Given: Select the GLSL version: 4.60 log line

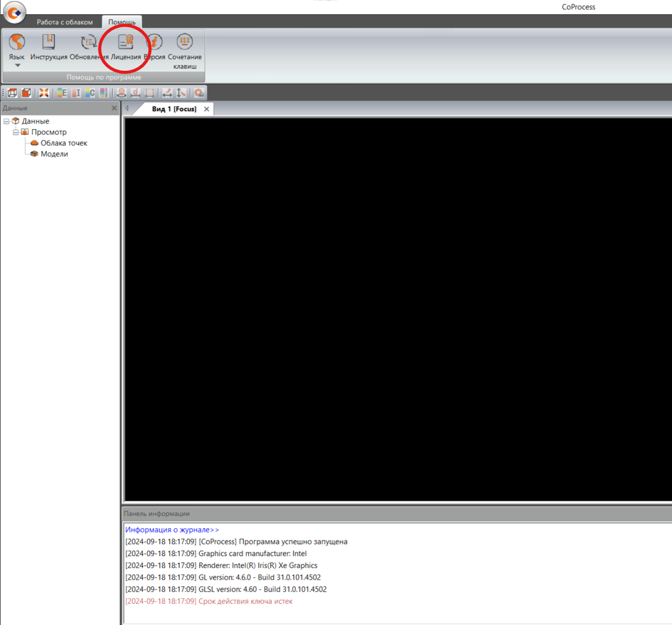Looking at the screenshot, I should click(226, 590).
